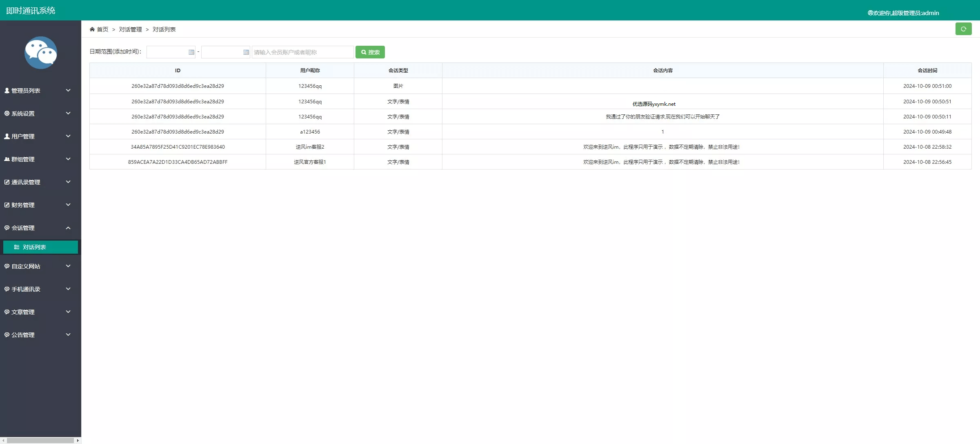
Task: Click the green refresh icon button
Action: (x=963, y=29)
